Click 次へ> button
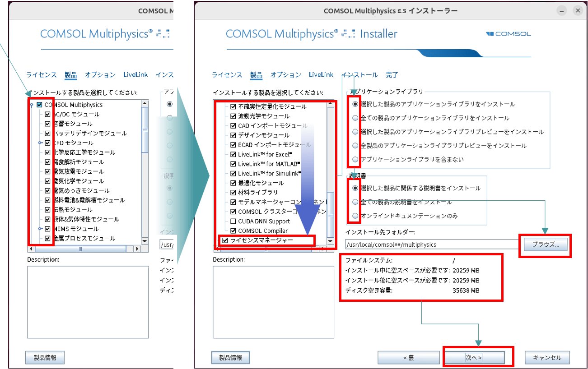This screenshot has height=369, width=588. 473,358
